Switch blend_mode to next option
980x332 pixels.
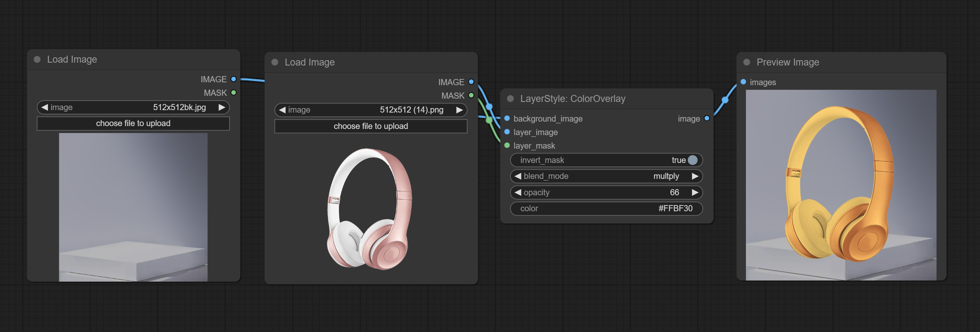click(x=695, y=176)
